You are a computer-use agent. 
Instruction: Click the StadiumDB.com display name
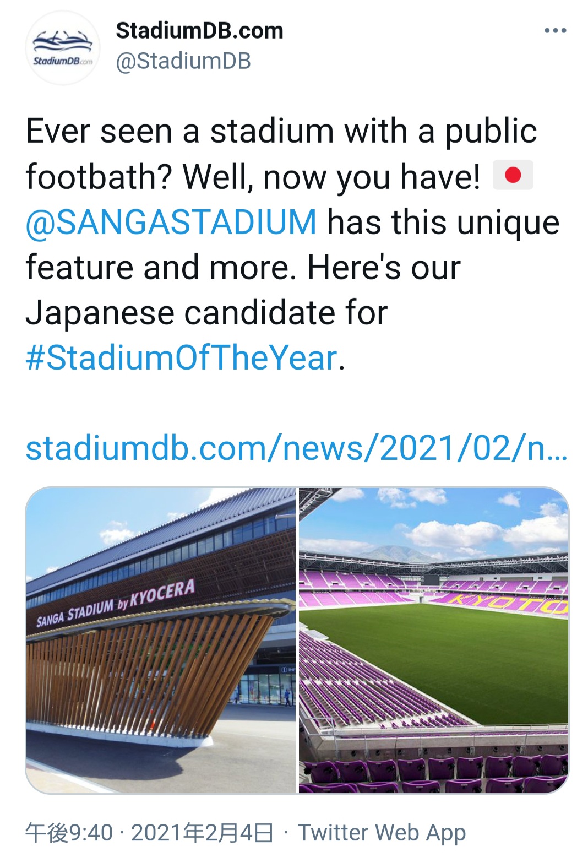[x=199, y=31]
